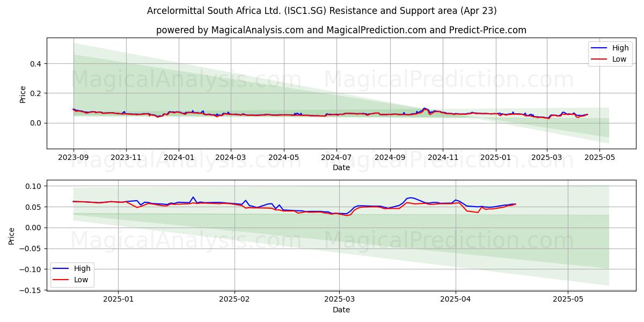Click the '2024-03' date tick label
The height and width of the screenshot is (322, 644).
(x=231, y=157)
